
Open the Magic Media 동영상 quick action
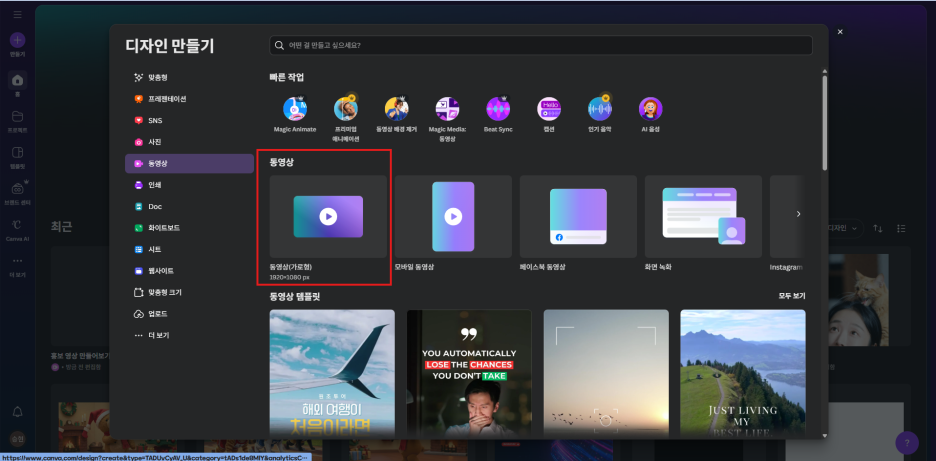447,110
